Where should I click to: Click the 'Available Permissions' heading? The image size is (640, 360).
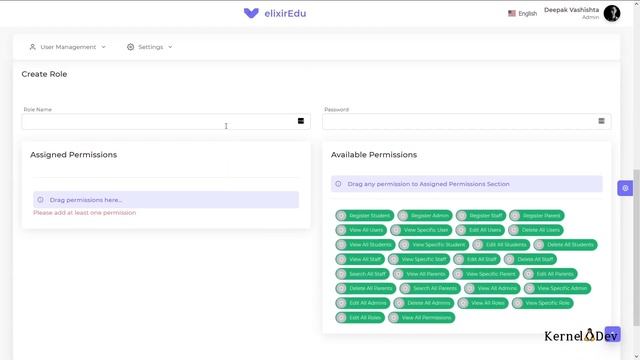tap(374, 155)
